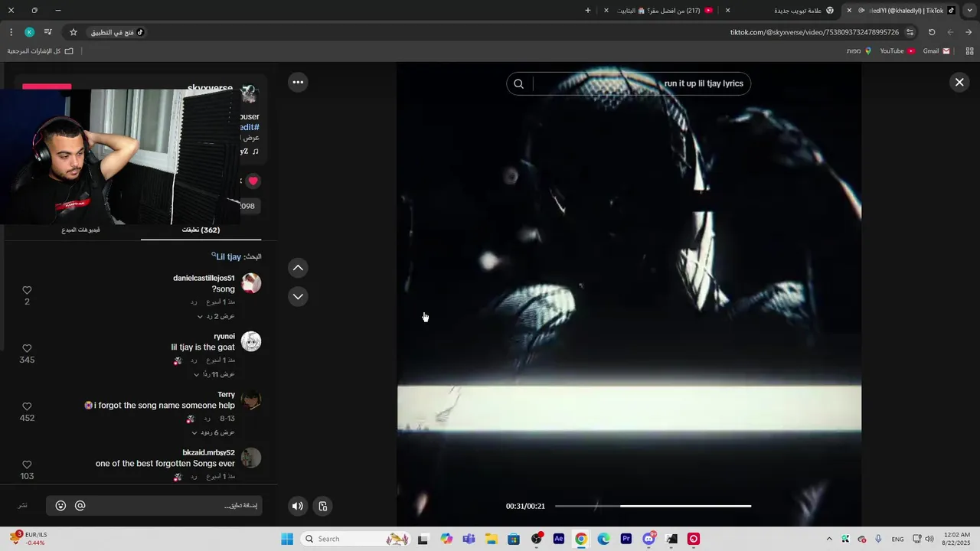Open bkzaid.mrbsy52's profile avatar

click(251, 458)
